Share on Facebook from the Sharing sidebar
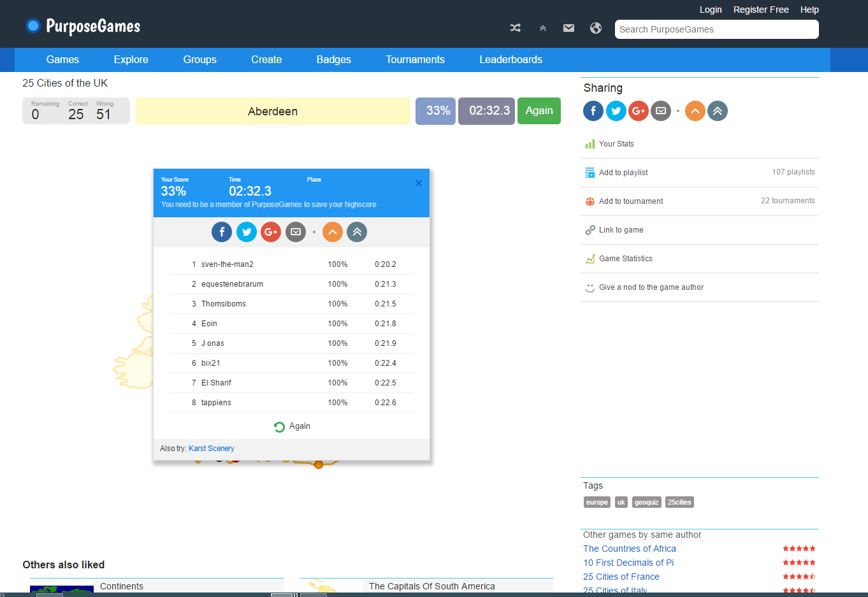 593,111
